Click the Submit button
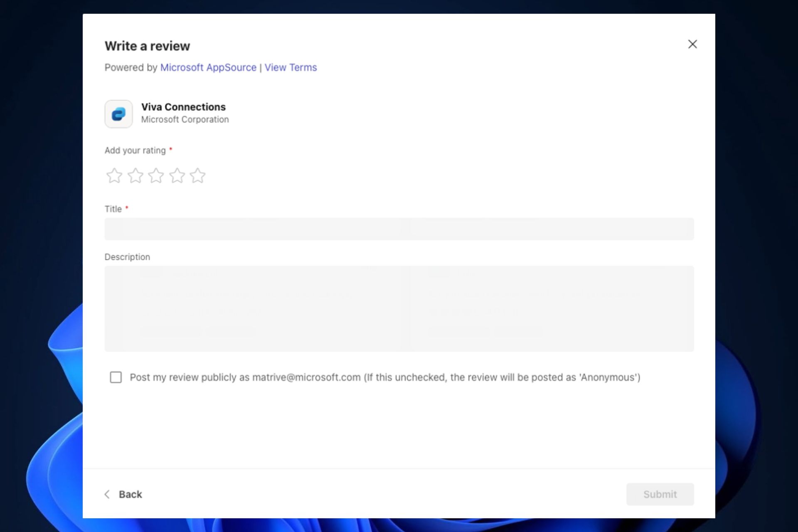Image resolution: width=798 pixels, height=532 pixels. tap(660, 494)
